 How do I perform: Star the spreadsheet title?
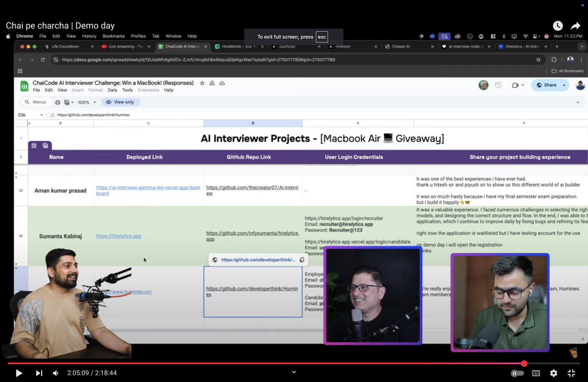tap(202, 83)
